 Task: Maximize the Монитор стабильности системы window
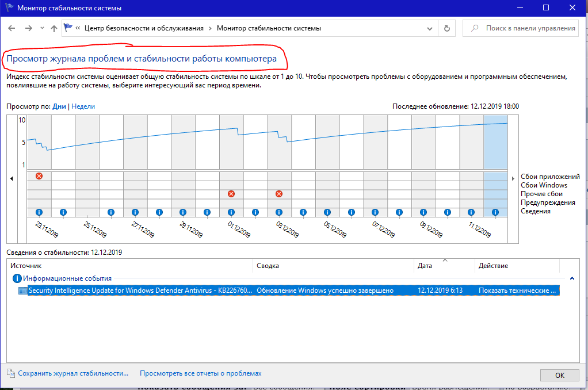click(x=546, y=7)
